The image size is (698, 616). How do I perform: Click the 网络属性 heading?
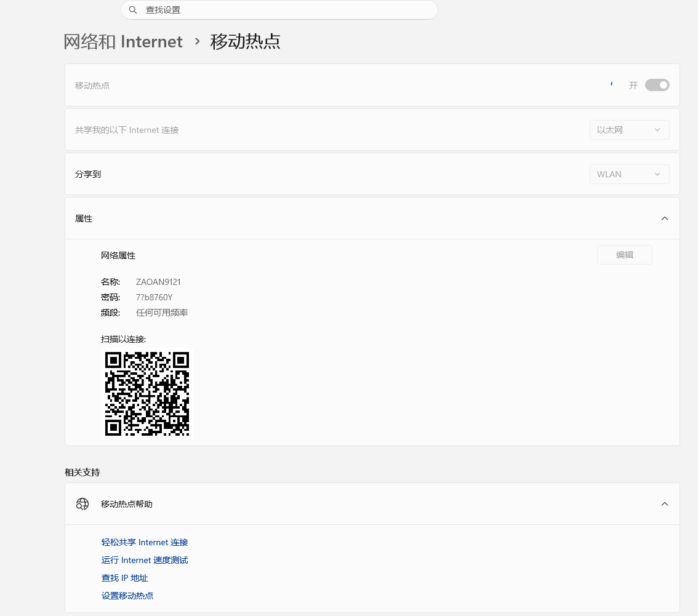tap(118, 255)
